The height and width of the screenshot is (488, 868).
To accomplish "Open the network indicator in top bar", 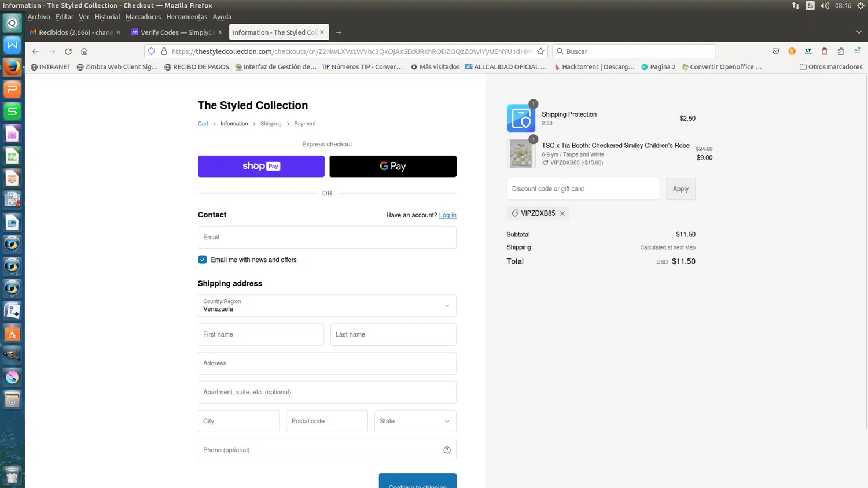I will pos(796,5).
